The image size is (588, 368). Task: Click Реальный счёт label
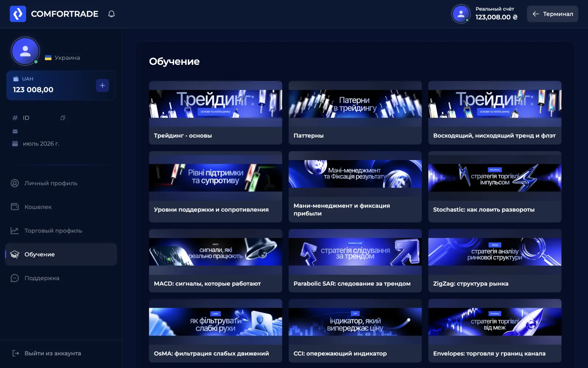tap(495, 9)
